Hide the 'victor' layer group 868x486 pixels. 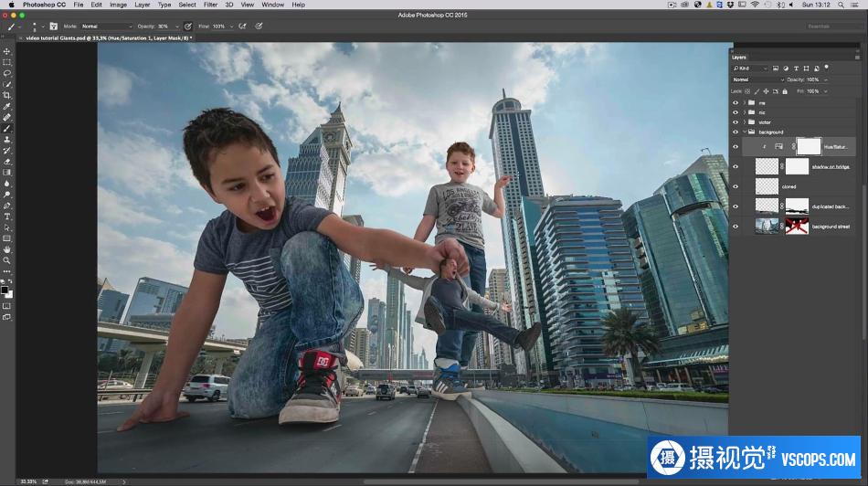pos(736,122)
